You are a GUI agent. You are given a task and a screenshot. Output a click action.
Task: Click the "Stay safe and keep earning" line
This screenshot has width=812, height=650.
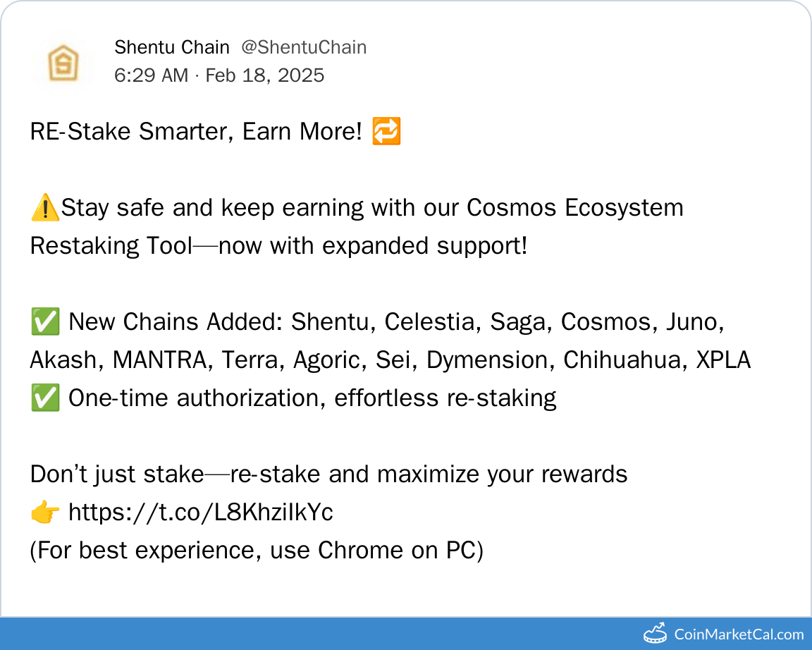click(x=372, y=208)
